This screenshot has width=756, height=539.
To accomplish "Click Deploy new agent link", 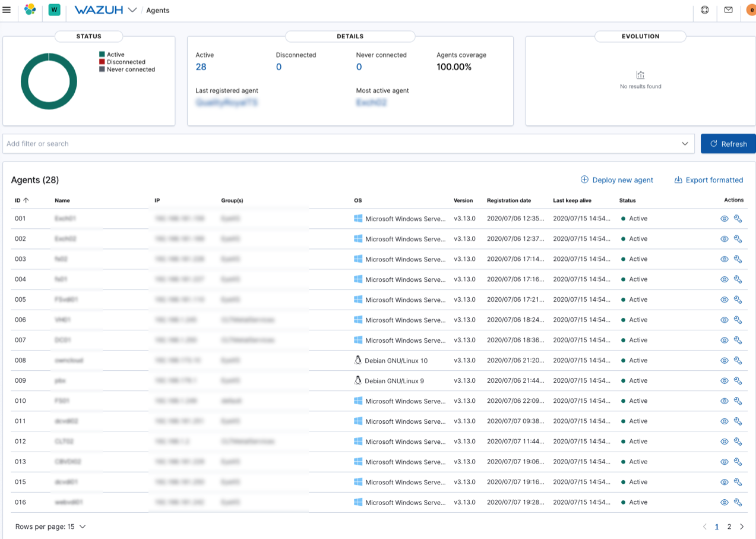I will tap(616, 180).
